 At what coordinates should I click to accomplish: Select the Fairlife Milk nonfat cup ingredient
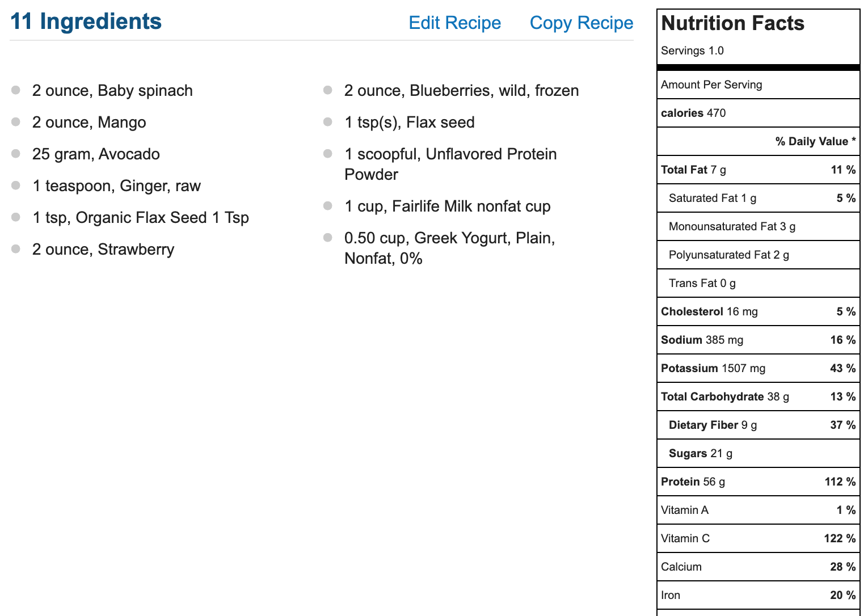pos(447,206)
